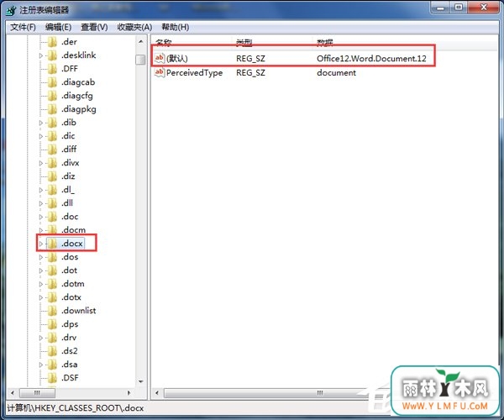Select the .DSF folder icon

click(x=52, y=378)
